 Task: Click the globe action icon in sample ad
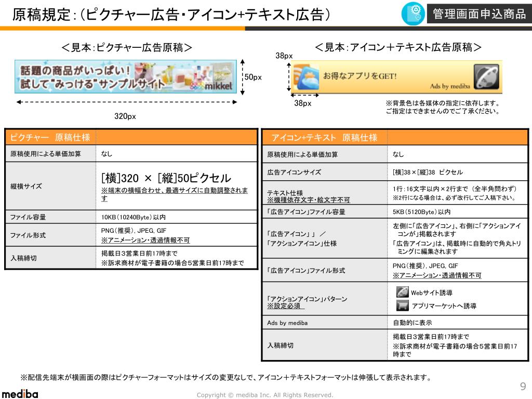click(x=486, y=76)
